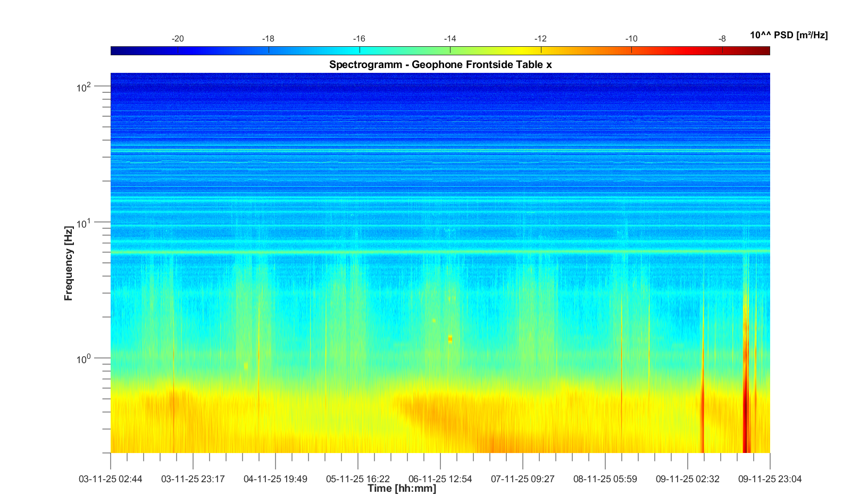The image size is (851, 504).
Task: Click the 09-11-25 23:04 time tick label
Action: tap(770, 479)
